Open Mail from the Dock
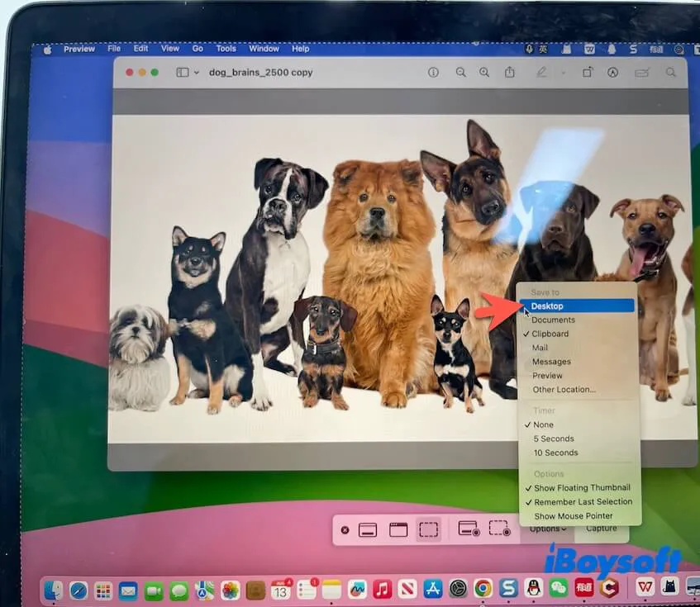This screenshot has height=607, width=700. pyautogui.click(x=128, y=591)
